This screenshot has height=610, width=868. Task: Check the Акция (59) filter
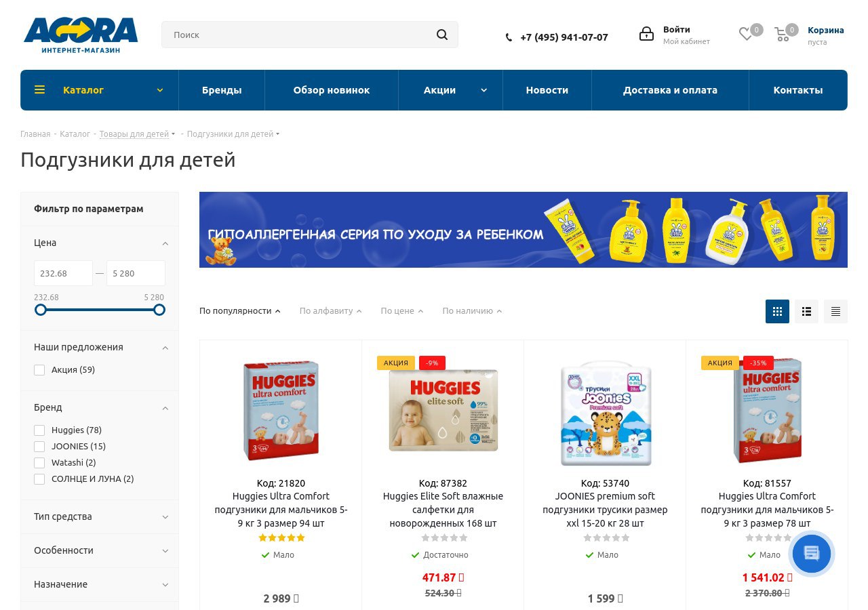[x=39, y=370]
